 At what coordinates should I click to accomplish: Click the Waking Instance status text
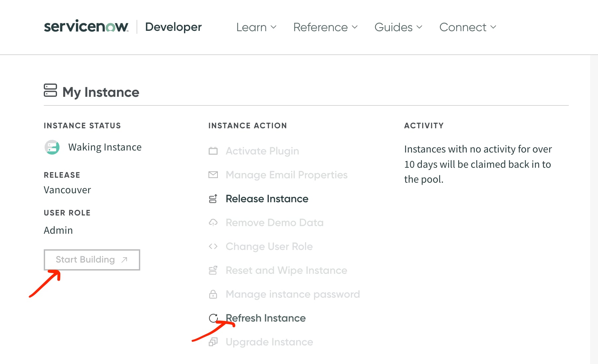105,147
